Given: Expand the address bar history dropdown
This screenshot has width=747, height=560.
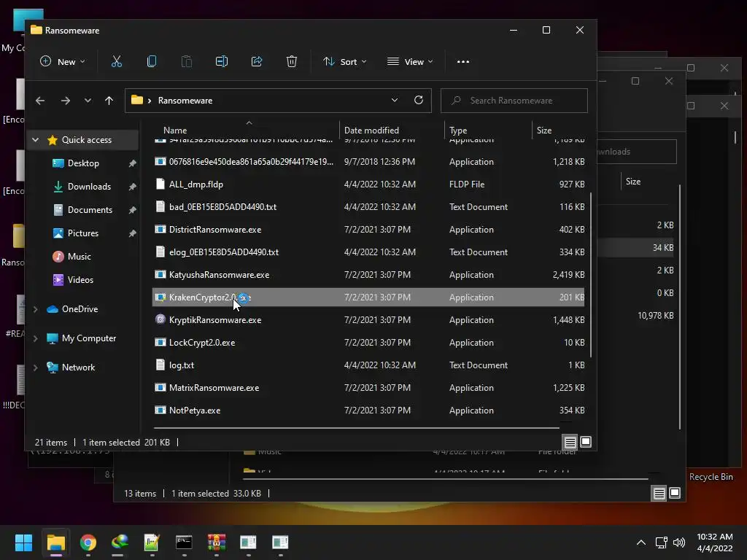Looking at the screenshot, I should (395, 100).
